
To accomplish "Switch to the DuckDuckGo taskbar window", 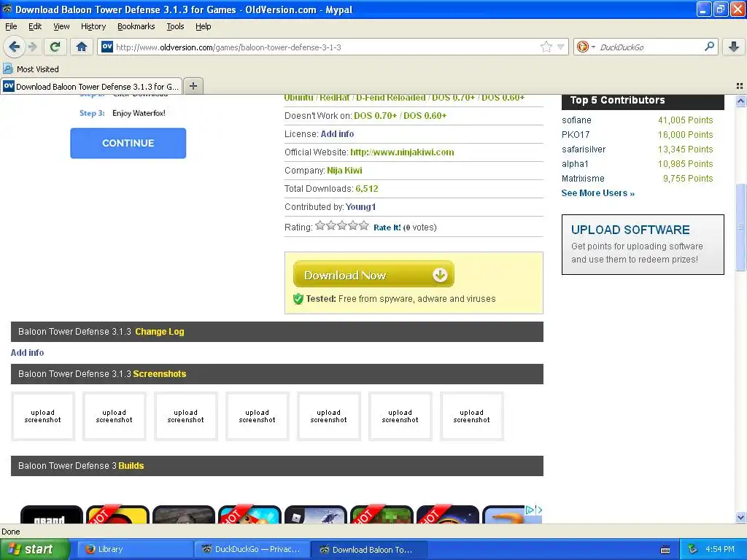I will (252, 550).
